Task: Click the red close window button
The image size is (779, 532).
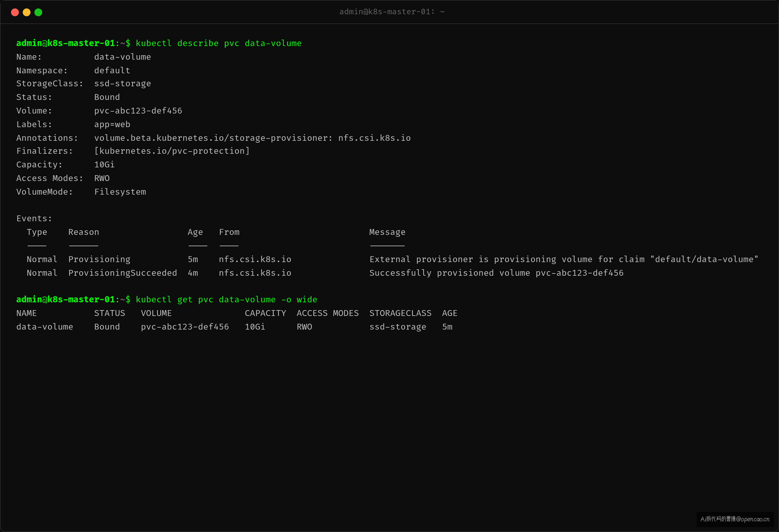Action: [x=15, y=12]
